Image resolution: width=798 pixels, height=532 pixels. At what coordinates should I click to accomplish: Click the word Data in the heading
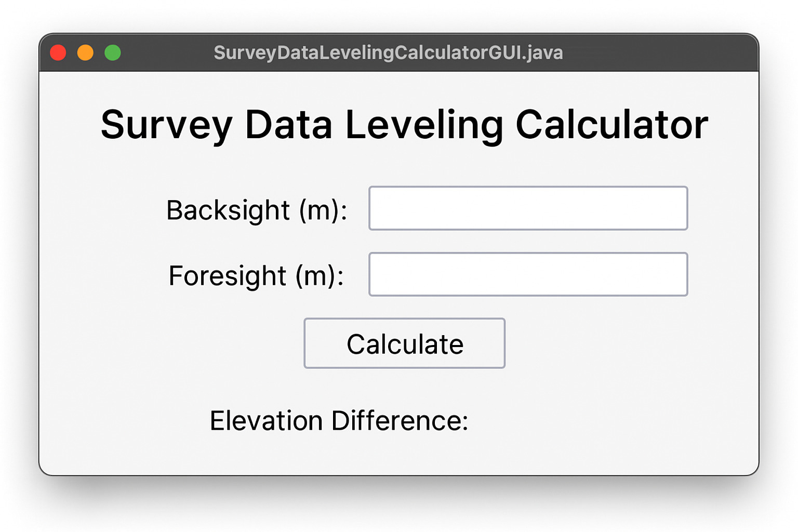click(x=288, y=125)
